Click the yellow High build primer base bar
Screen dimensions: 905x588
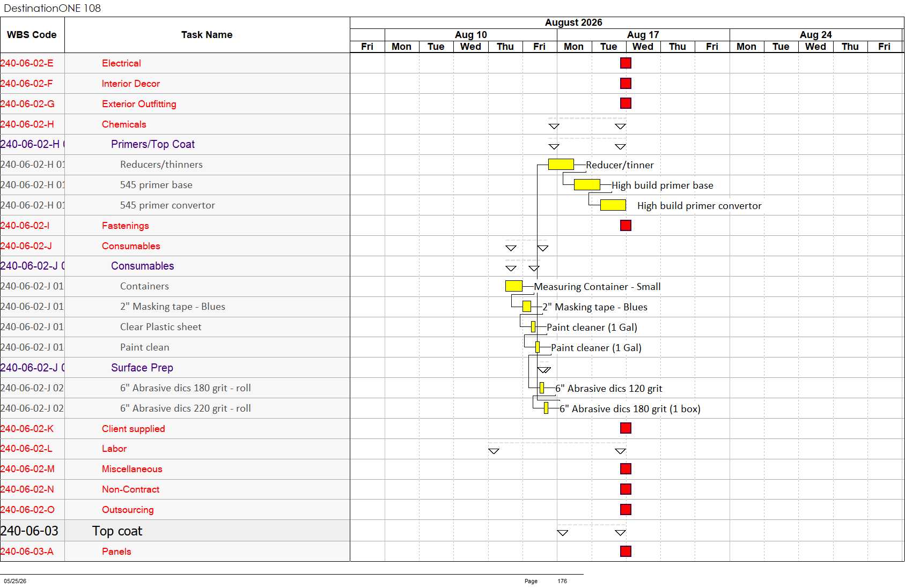click(587, 185)
